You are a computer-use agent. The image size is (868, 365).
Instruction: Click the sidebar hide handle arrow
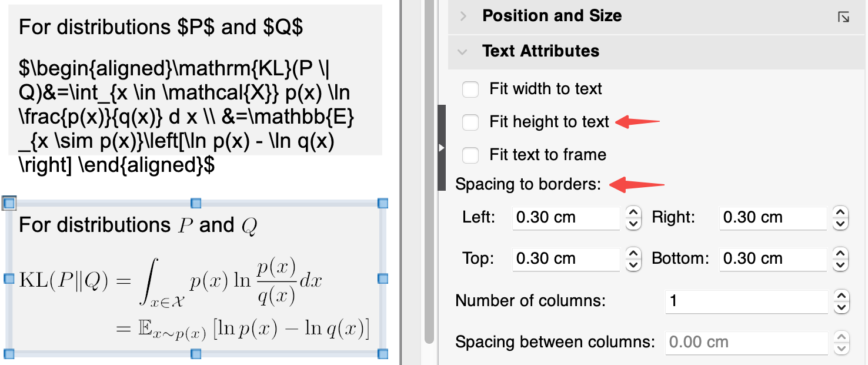(442, 148)
